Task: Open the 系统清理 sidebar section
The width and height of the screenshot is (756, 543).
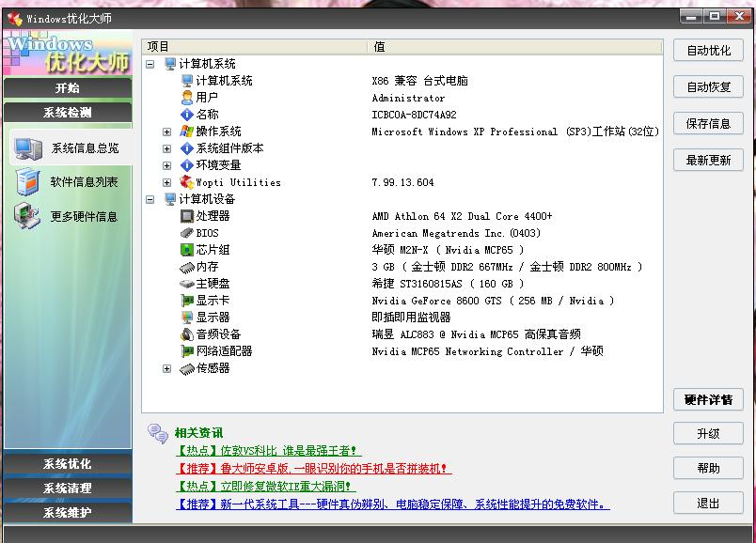Action: tap(68, 489)
